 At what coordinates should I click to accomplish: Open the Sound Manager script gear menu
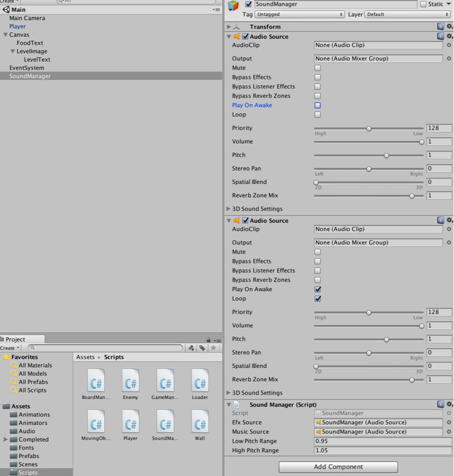coord(449,404)
